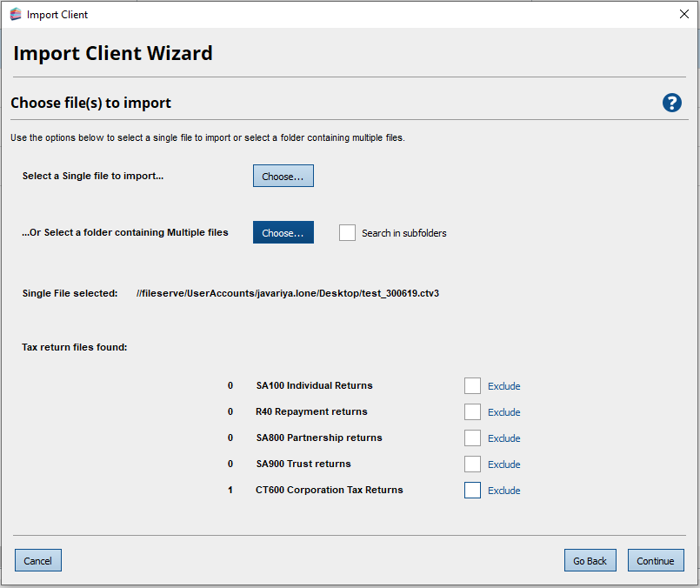The width and height of the screenshot is (700, 588).
Task: Open the help question mark icon
Action: (x=671, y=103)
